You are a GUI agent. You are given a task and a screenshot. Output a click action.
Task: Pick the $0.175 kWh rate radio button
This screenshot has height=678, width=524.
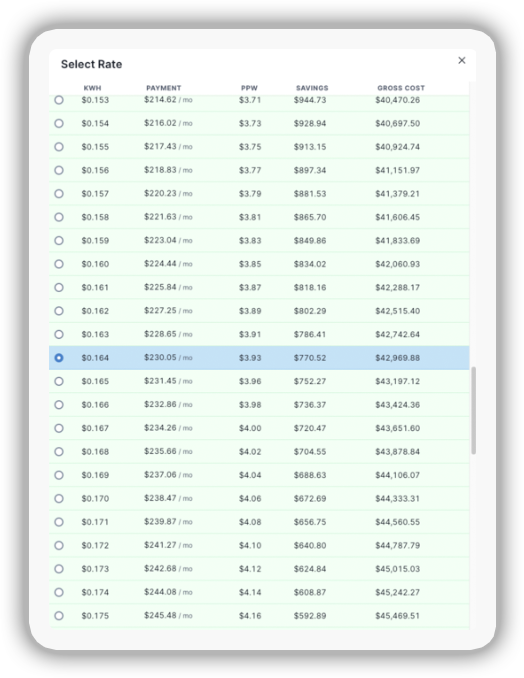click(x=59, y=616)
